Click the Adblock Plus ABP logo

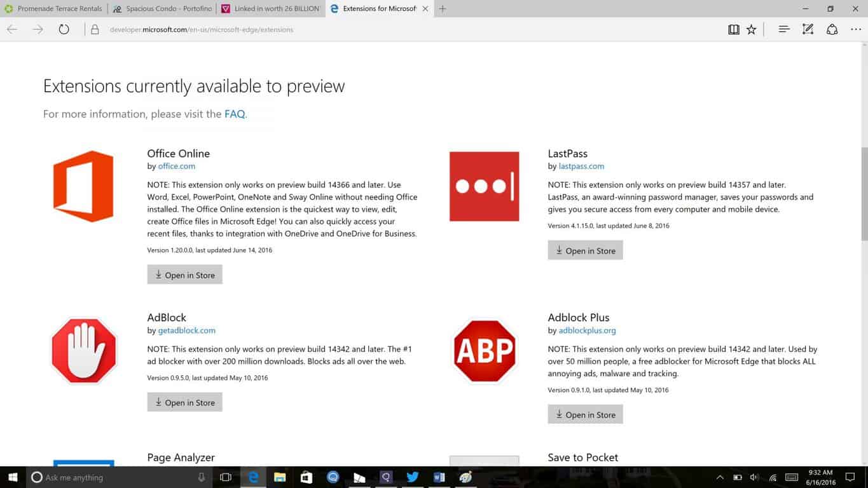[x=484, y=351]
